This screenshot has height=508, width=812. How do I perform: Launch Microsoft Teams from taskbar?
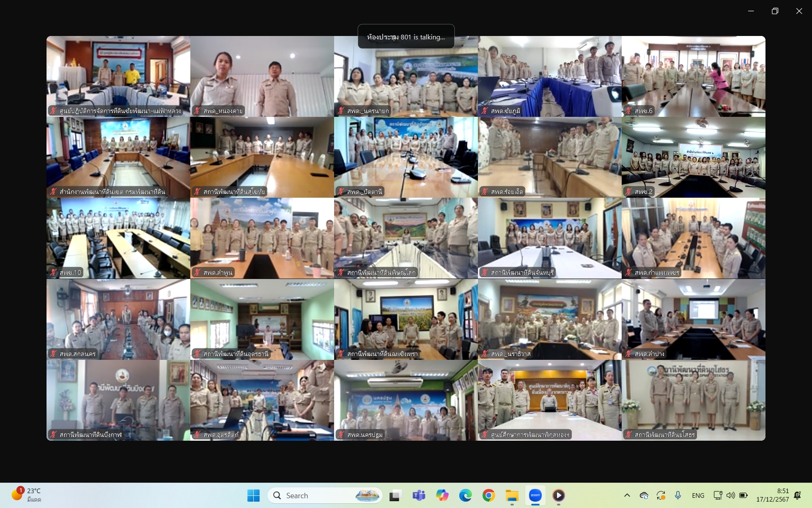419,495
